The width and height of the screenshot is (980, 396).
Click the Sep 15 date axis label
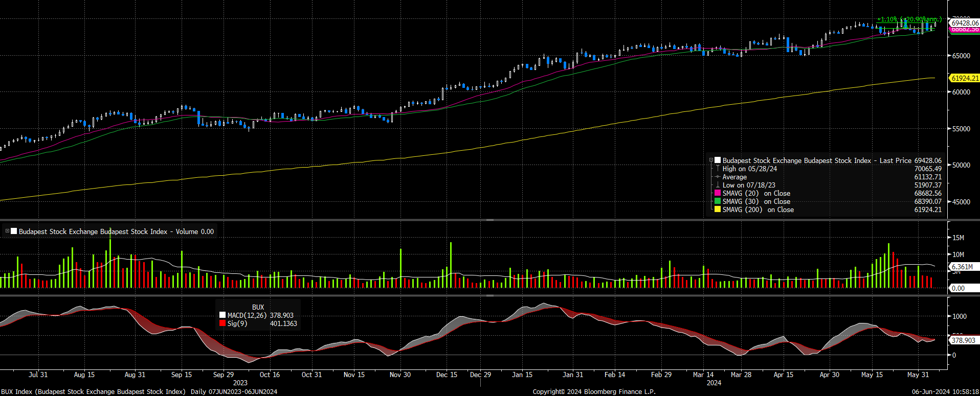point(182,375)
